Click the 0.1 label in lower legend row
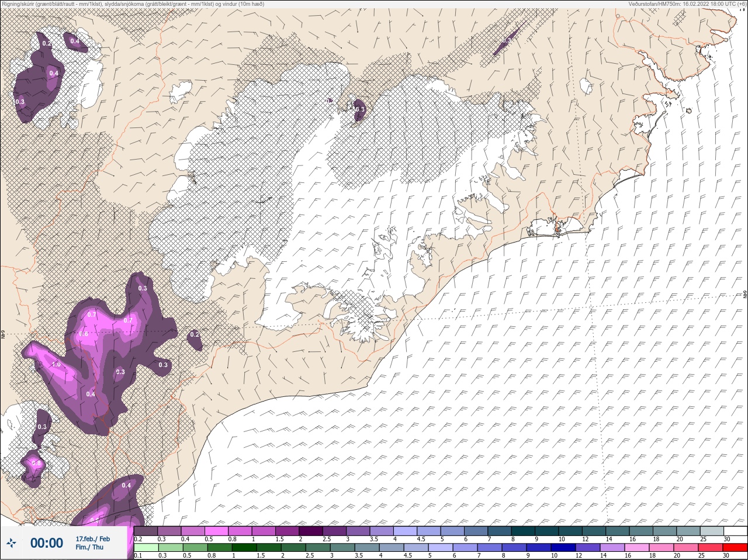 [138, 555]
